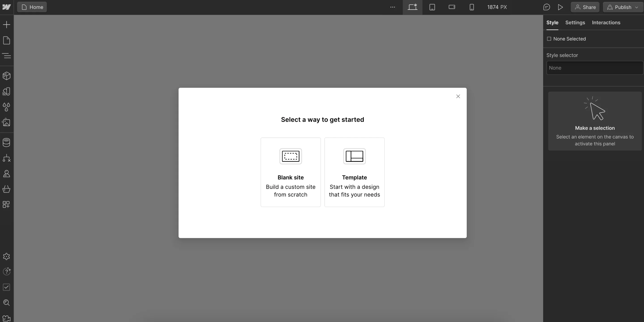Switch to the Interactions tab
This screenshot has width=644, height=322.
(606, 23)
